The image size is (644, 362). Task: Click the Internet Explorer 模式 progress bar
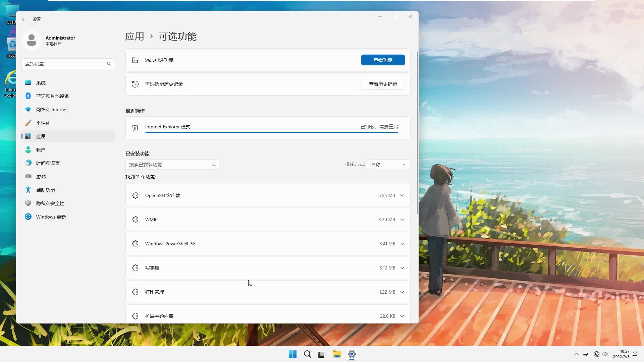click(x=271, y=132)
